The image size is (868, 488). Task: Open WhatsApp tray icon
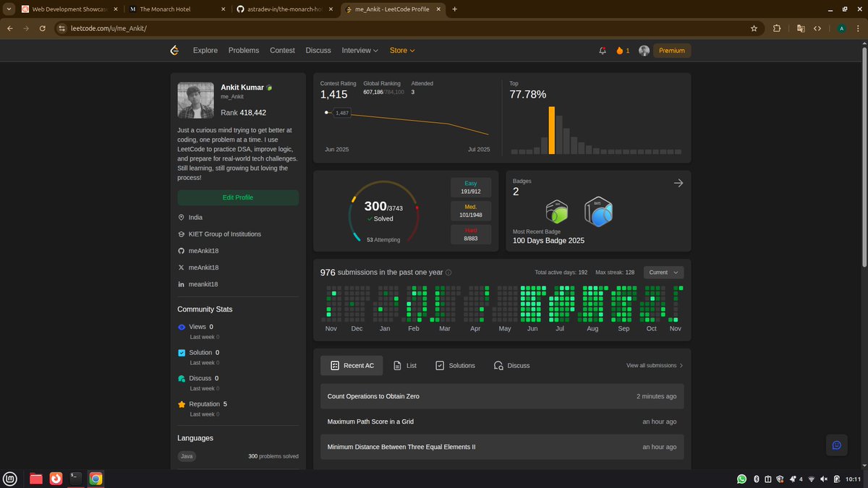[741, 479]
